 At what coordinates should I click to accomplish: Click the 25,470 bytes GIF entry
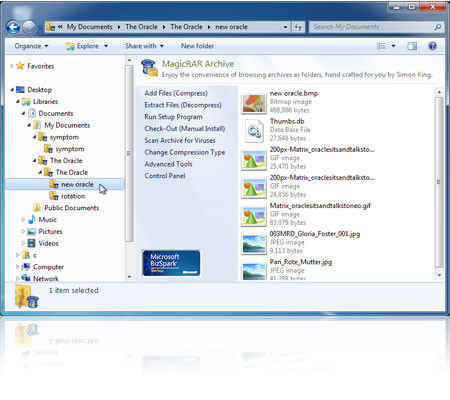point(308,159)
